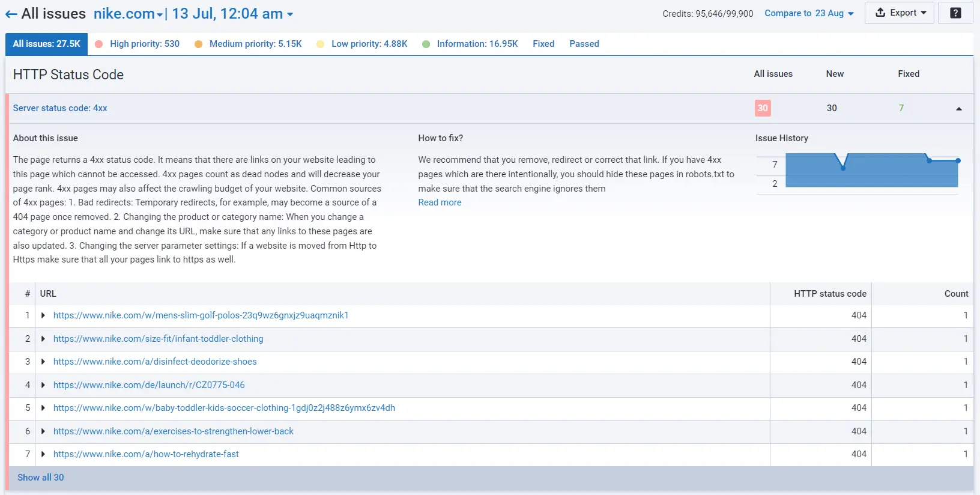Open the how-to-rehydrate-fast URL link
This screenshot has height=495, width=980.
point(146,454)
